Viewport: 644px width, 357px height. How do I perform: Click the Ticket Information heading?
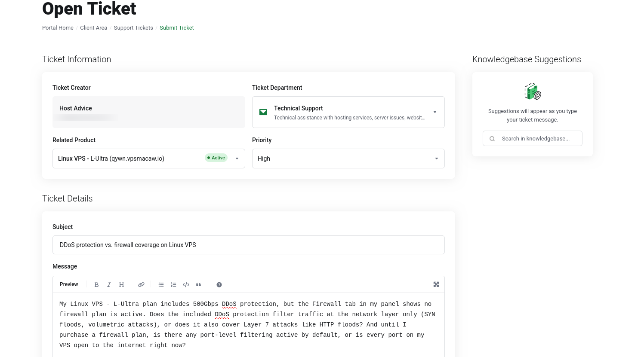77,59
